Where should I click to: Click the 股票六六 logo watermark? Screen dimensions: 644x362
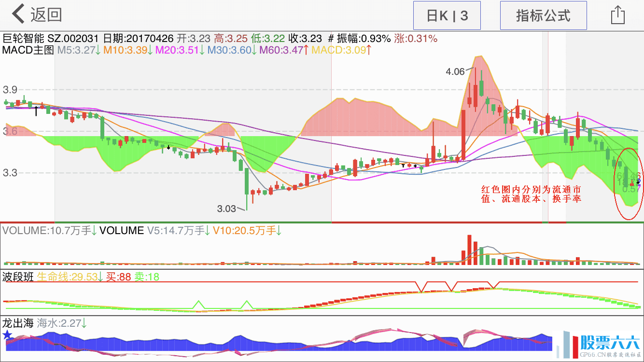tap(598, 346)
